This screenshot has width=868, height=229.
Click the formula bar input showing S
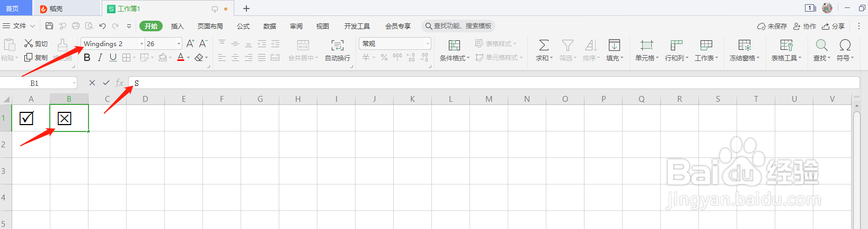(x=494, y=83)
